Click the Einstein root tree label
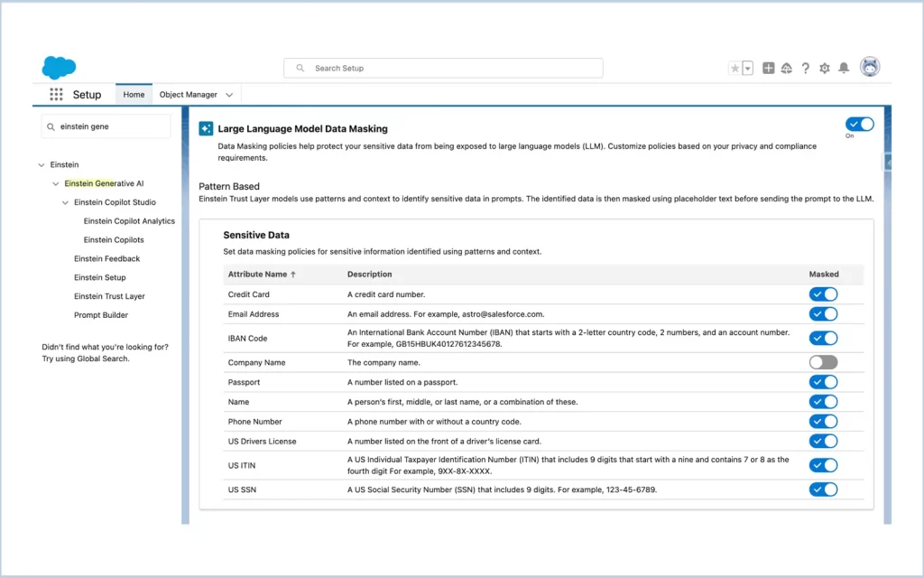This screenshot has width=924, height=578. 64,164
